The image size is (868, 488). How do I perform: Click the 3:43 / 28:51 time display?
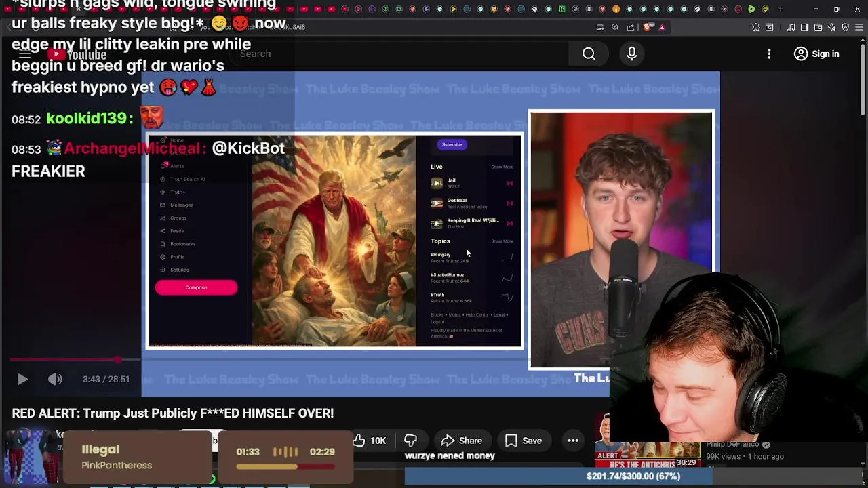(x=106, y=379)
